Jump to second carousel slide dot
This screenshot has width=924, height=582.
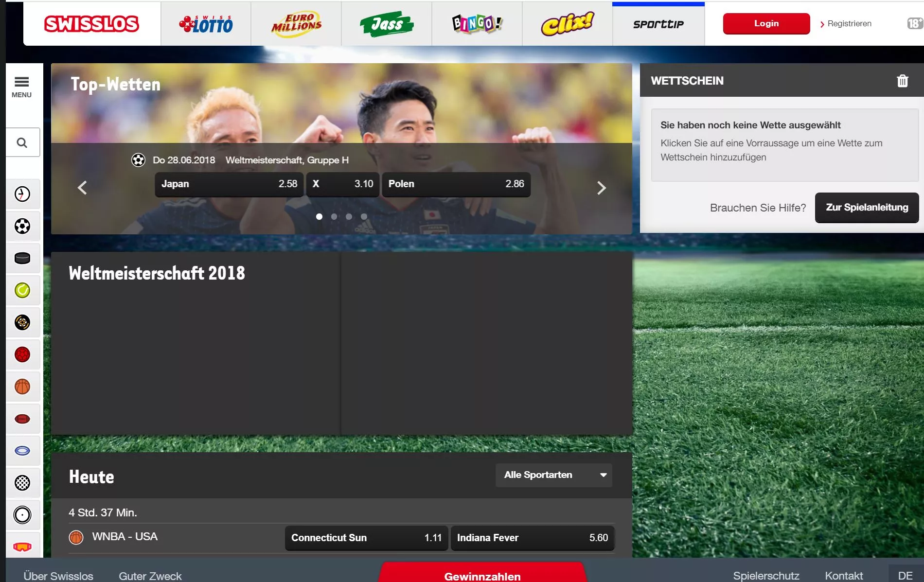[334, 217]
